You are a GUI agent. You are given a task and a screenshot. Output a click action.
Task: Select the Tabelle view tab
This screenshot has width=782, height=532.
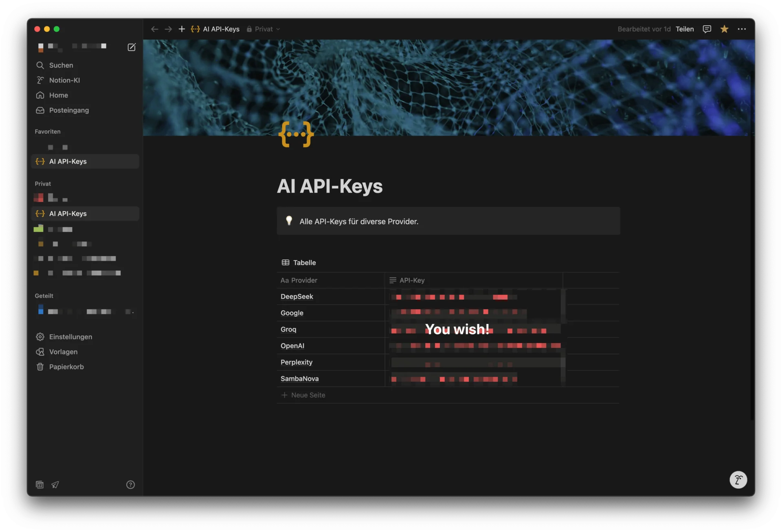299,263
